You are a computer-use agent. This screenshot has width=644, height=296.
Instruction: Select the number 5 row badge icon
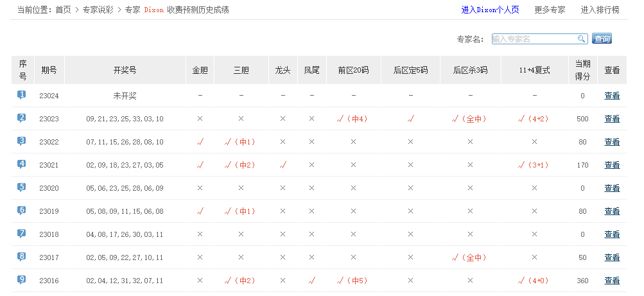point(22,187)
